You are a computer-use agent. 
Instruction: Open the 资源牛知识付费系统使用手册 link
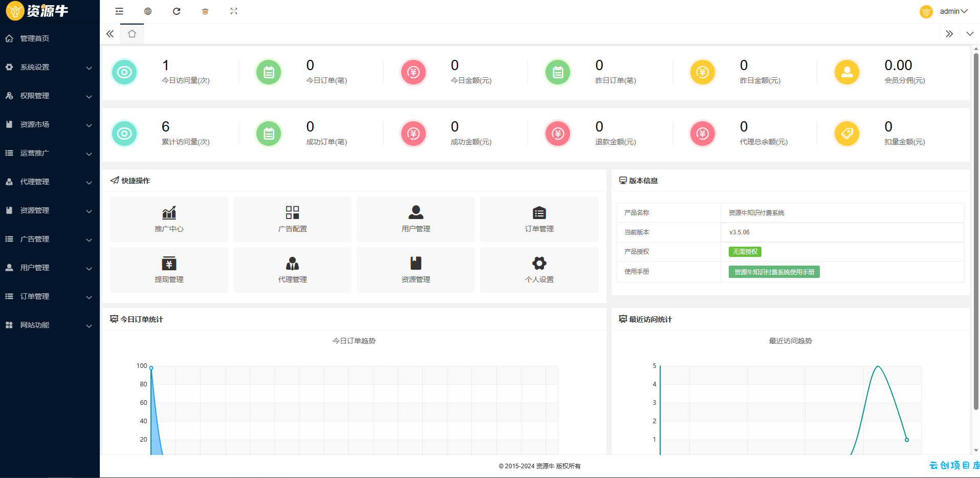coord(774,272)
